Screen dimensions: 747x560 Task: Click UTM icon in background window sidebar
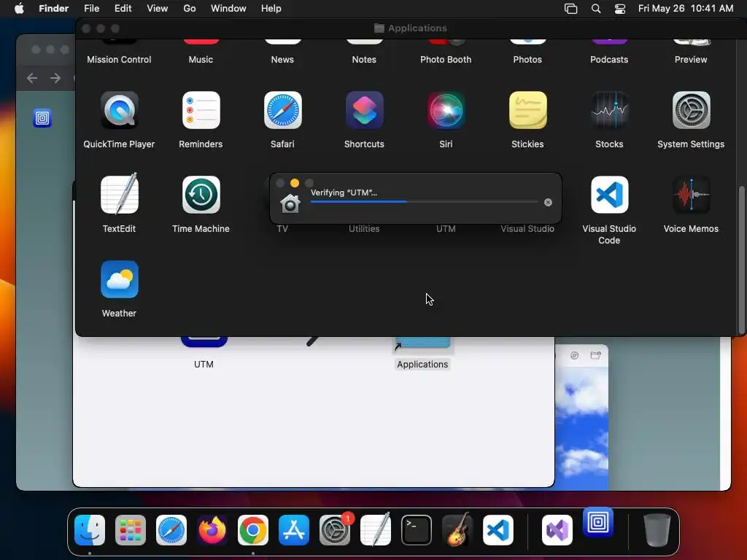click(42, 117)
